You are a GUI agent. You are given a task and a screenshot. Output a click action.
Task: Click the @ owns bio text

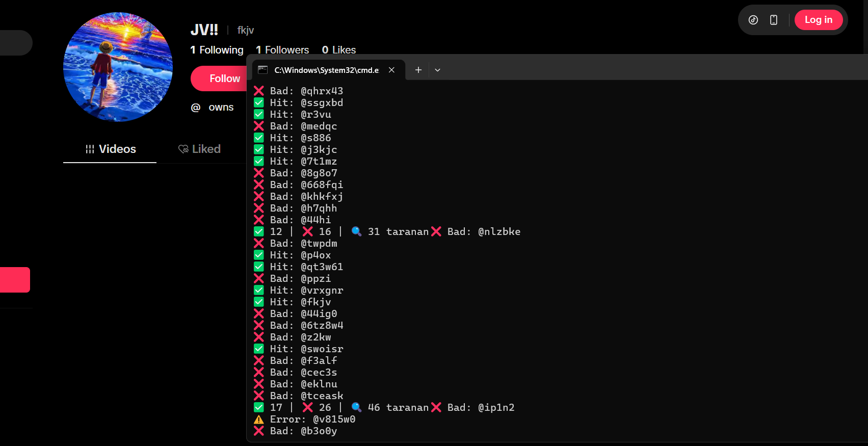tap(212, 108)
